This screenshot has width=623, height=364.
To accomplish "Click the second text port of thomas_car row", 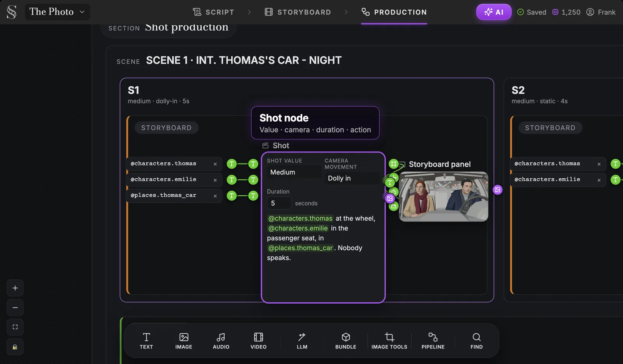I will (253, 195).
